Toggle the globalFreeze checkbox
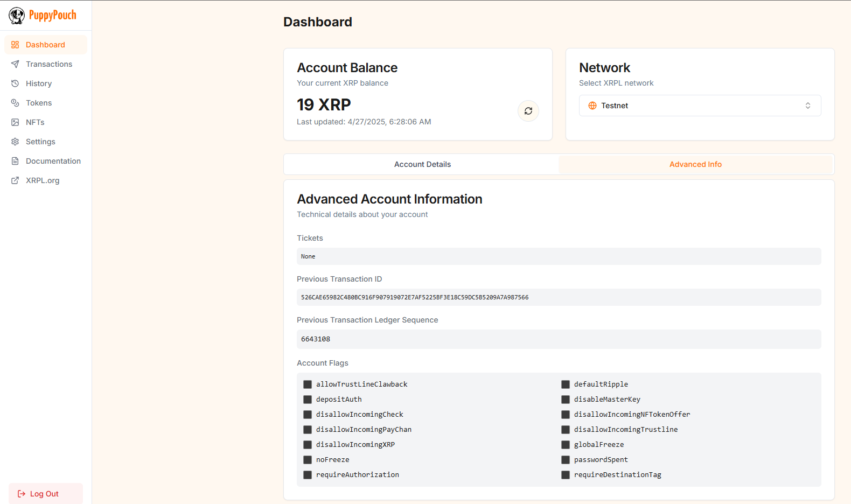 (x=566, y=445)
